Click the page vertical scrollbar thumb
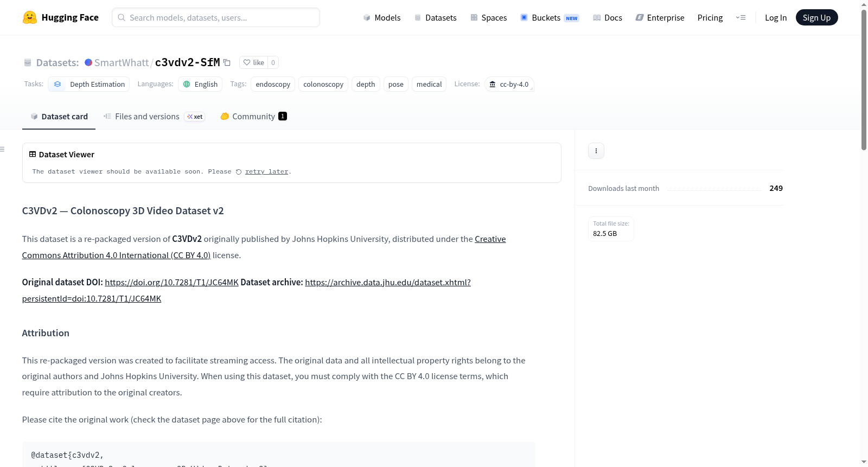Image resolution: width=868 pixels, height=467 pixels. coord(864,79)
